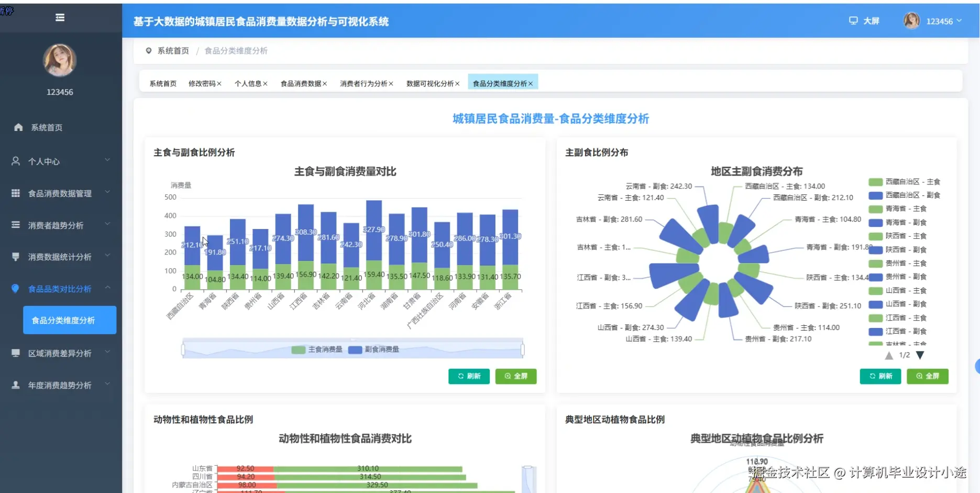Close the 修改密码 tab
Viewport: 980px width, 493px height.
pyautogui.click(x=219, y=84)
